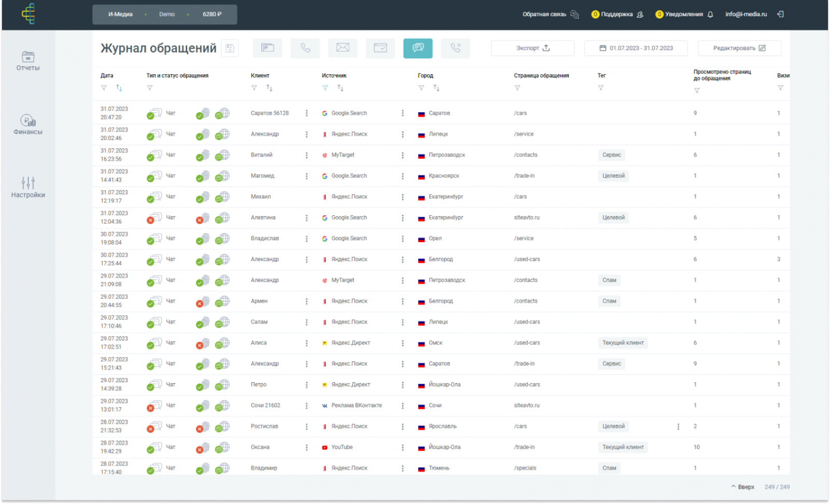Open the filter for the Тег column

tap(601, 88)
